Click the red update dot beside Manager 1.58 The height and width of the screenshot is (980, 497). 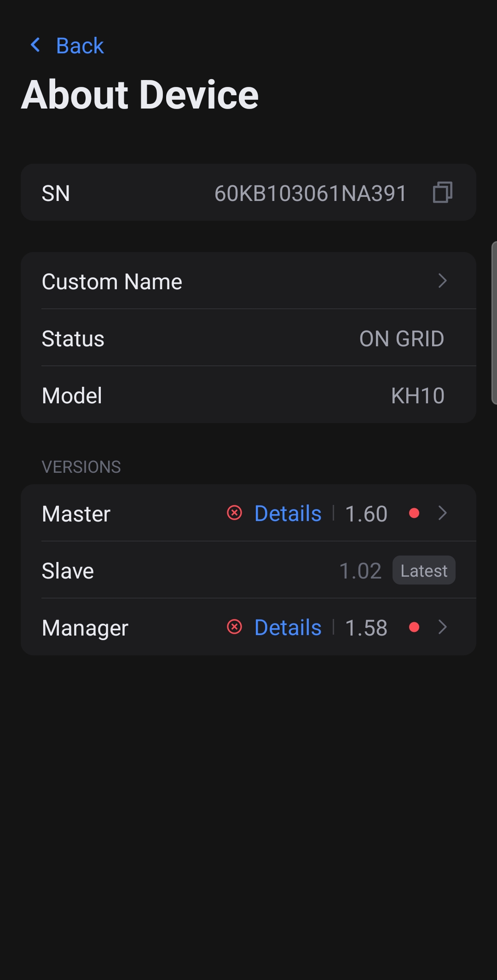[414, 627]
